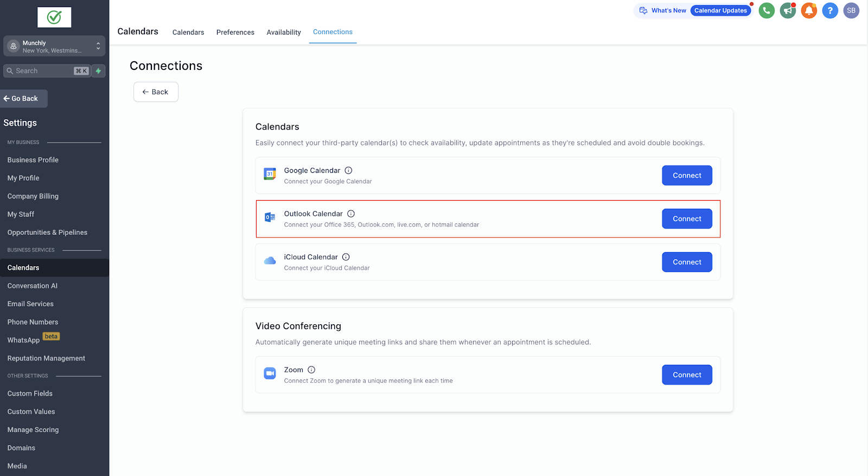Click the Calendar Updates badge

720,10
